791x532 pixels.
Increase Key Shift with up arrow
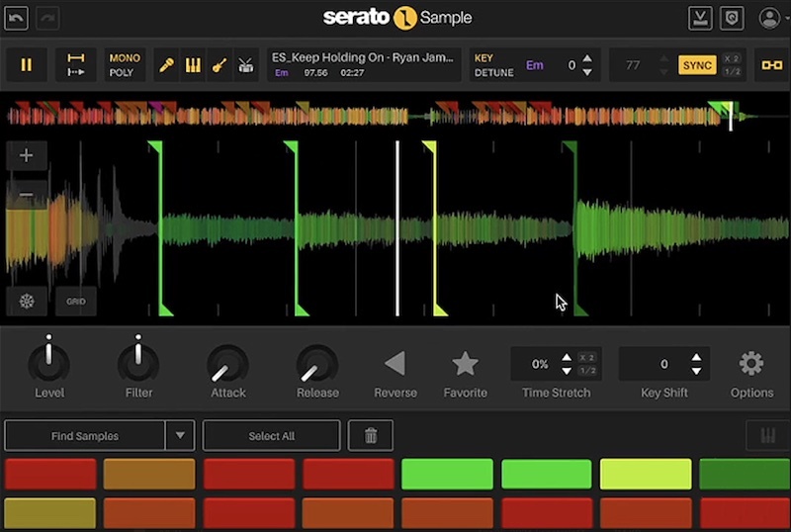[x=697, y=357]
